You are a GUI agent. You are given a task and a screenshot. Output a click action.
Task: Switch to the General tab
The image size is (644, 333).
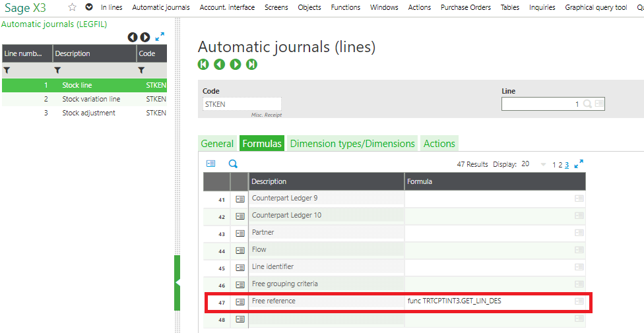tap(217, 144)
